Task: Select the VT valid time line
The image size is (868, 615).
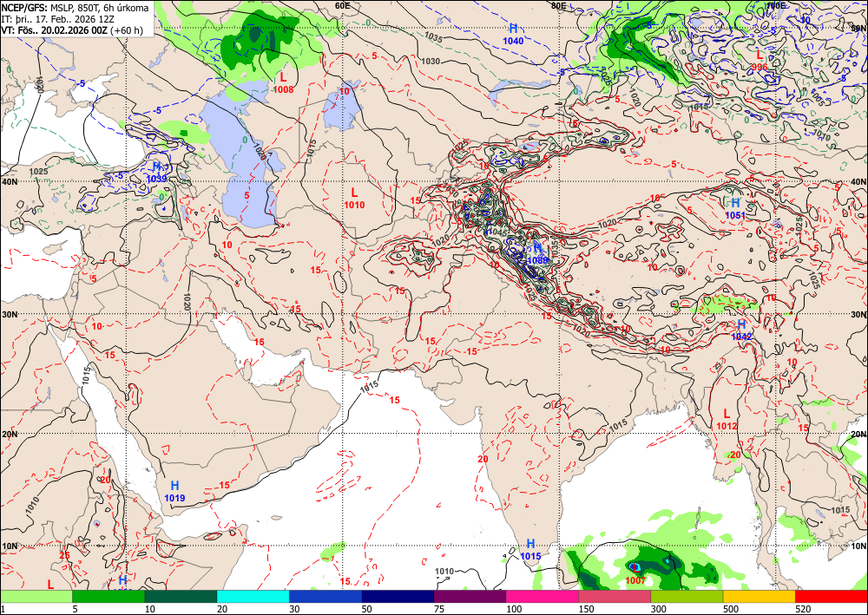Action: coord(72,29)
